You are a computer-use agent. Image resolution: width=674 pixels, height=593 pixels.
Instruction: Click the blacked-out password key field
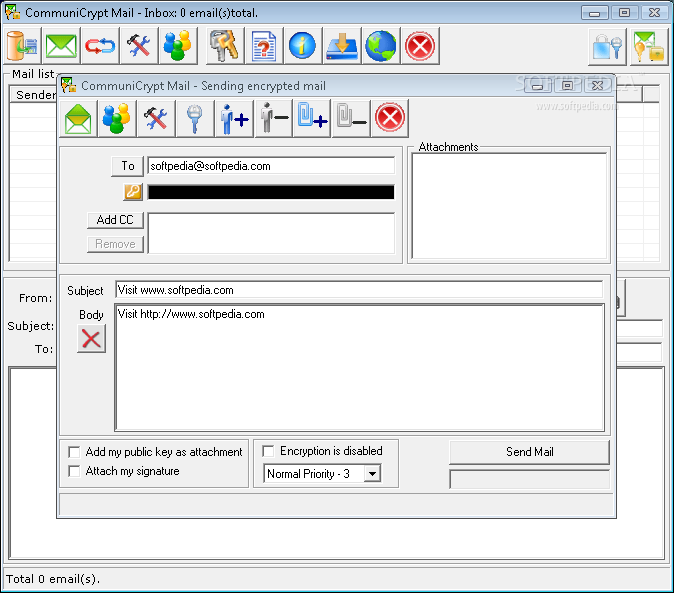click(x=271, y=192)
